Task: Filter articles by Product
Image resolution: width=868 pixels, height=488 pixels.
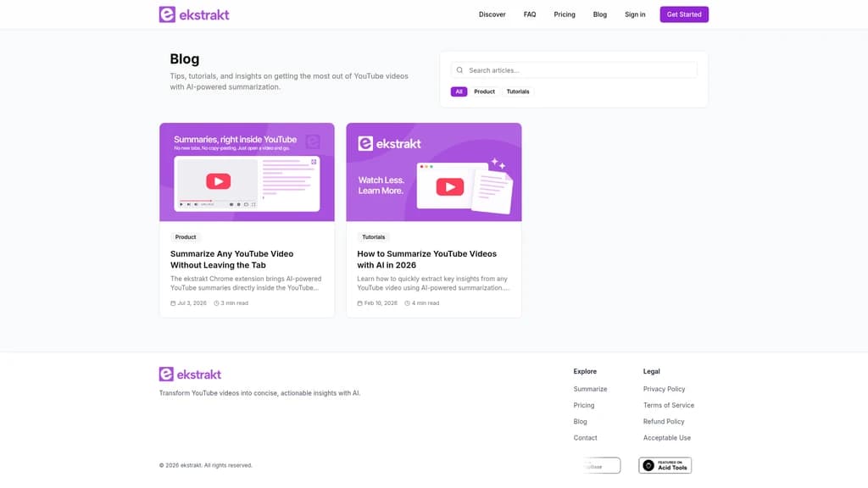Action: (x=484, y=91)
